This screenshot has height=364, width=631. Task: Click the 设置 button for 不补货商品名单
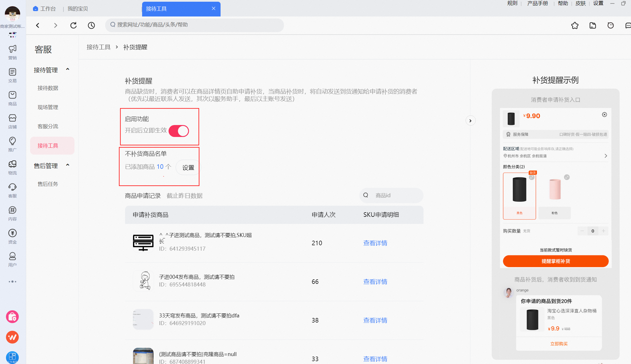coord(188,168)
